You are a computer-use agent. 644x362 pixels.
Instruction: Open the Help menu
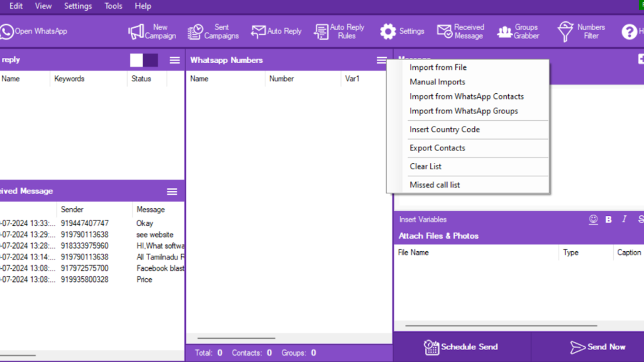[143, 6]
